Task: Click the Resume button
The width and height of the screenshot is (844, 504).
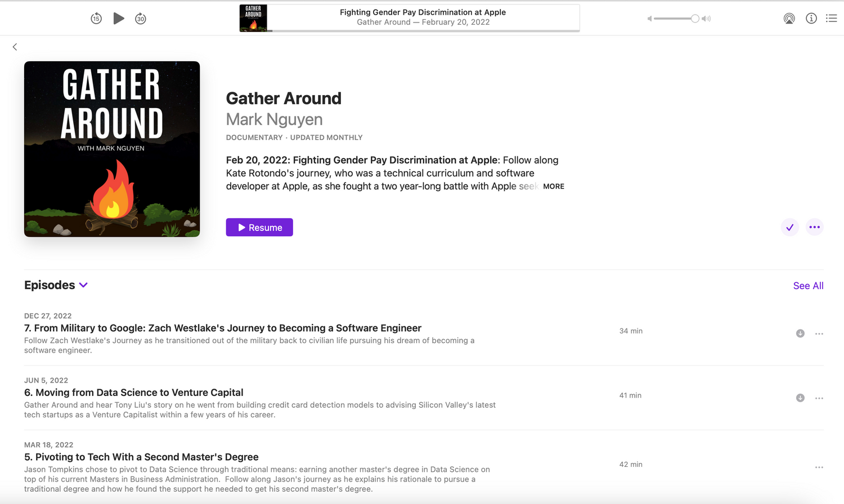Action: tap(259, 227)
